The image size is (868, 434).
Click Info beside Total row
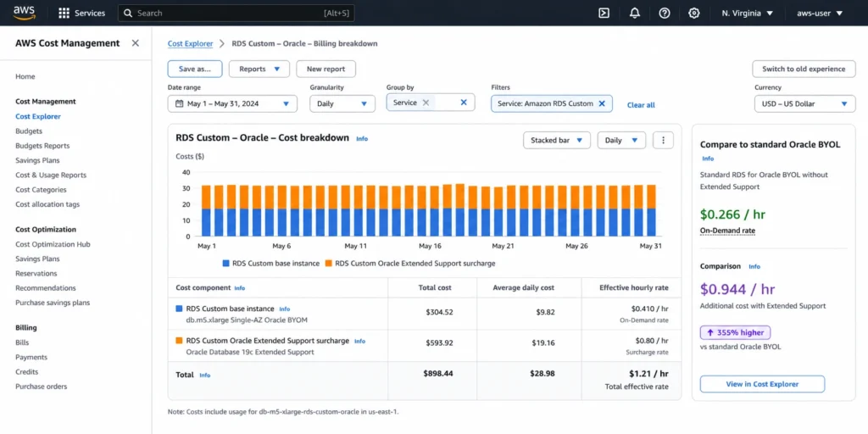205,375
